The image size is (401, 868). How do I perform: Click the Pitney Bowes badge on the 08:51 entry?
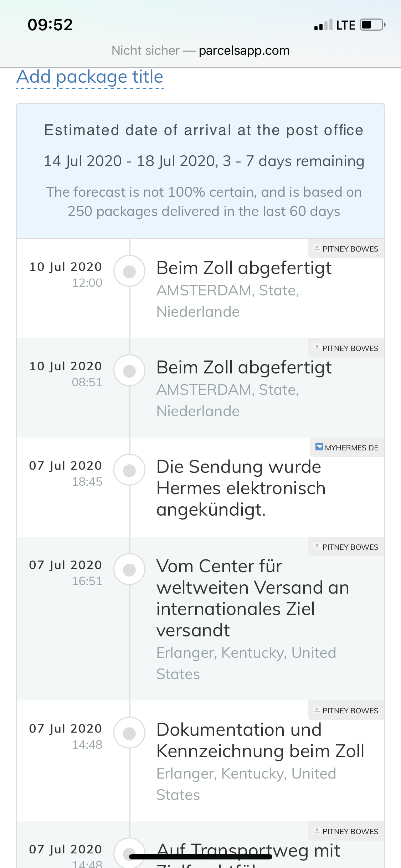tap(346, 348)
